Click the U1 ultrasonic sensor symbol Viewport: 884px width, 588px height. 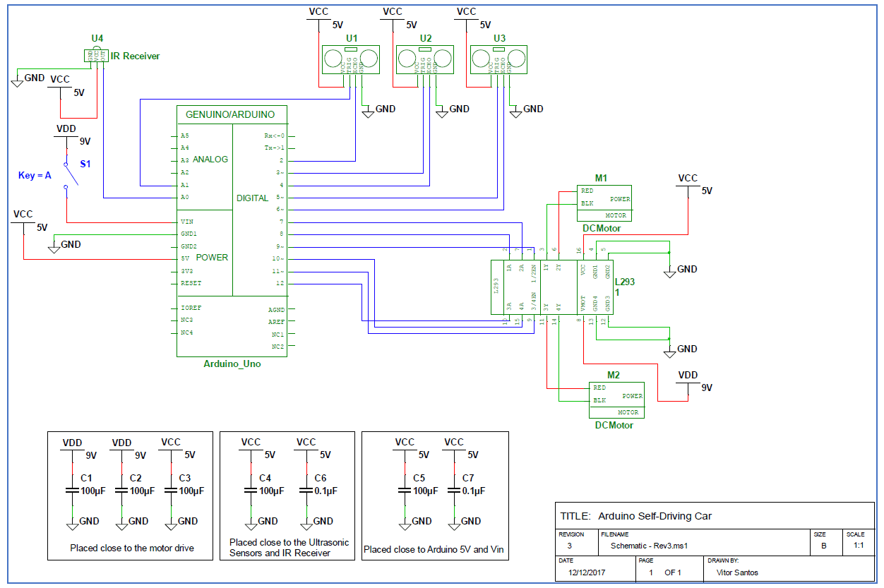coord(350,59)
